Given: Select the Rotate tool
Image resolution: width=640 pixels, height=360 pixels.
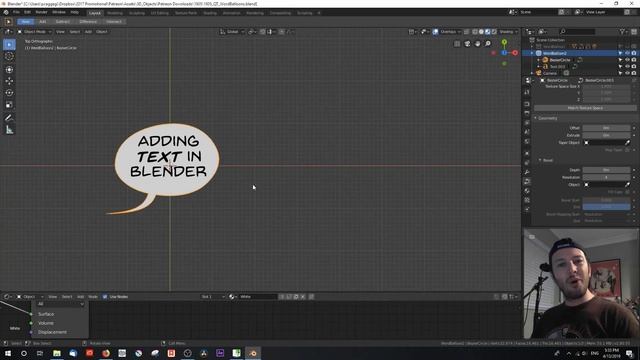Looking at the screenshot, I should click(9, 93).
